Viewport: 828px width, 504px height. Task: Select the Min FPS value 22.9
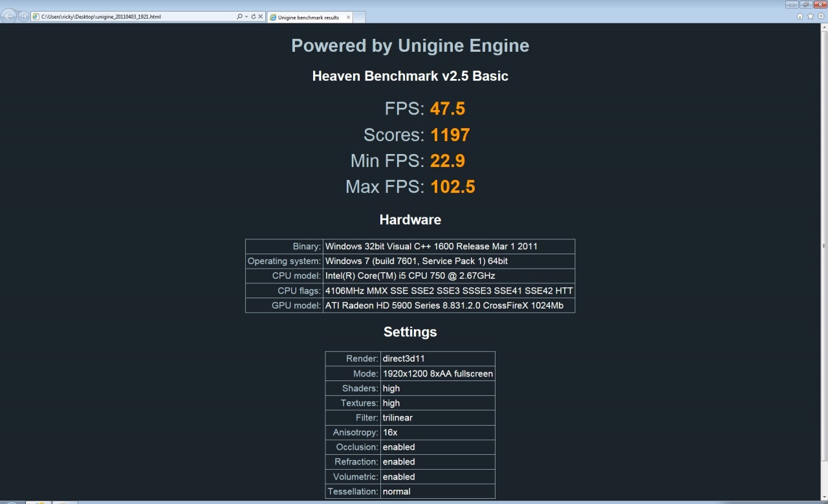(x=448, y=160)
